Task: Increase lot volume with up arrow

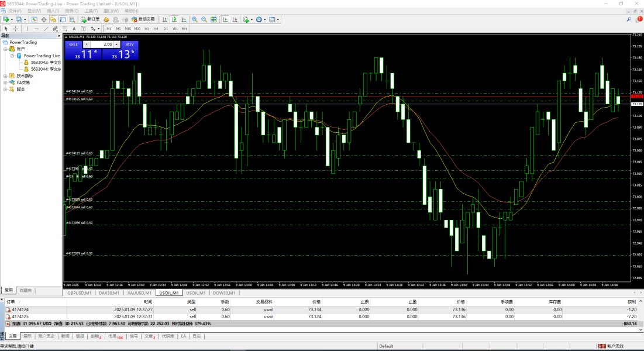Action: point(116,44)
